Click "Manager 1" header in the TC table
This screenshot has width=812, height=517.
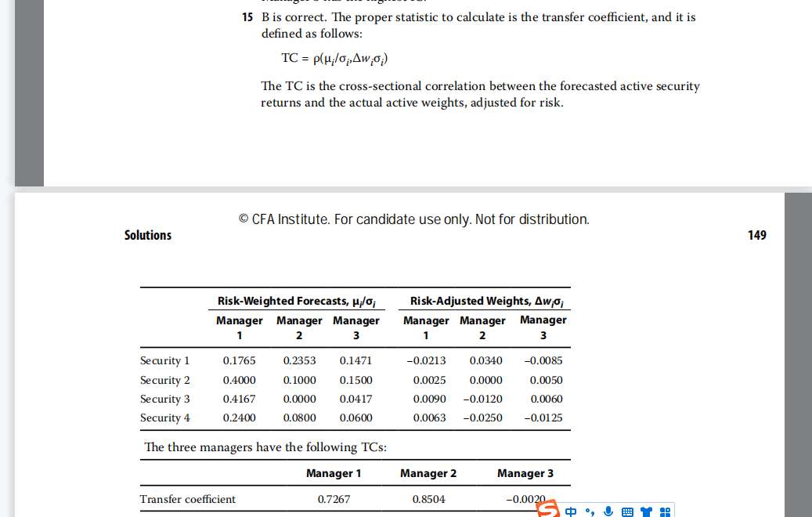[x=334, y=473]
